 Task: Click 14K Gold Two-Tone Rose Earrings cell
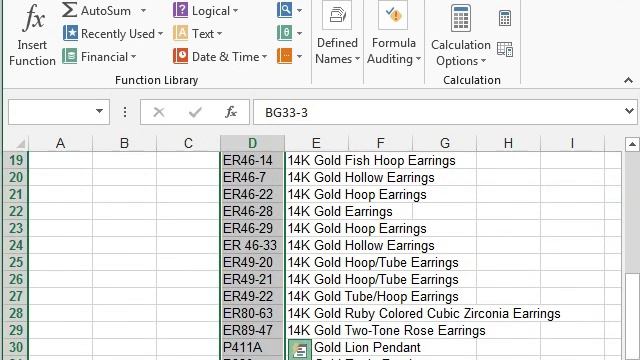point(387,330)
